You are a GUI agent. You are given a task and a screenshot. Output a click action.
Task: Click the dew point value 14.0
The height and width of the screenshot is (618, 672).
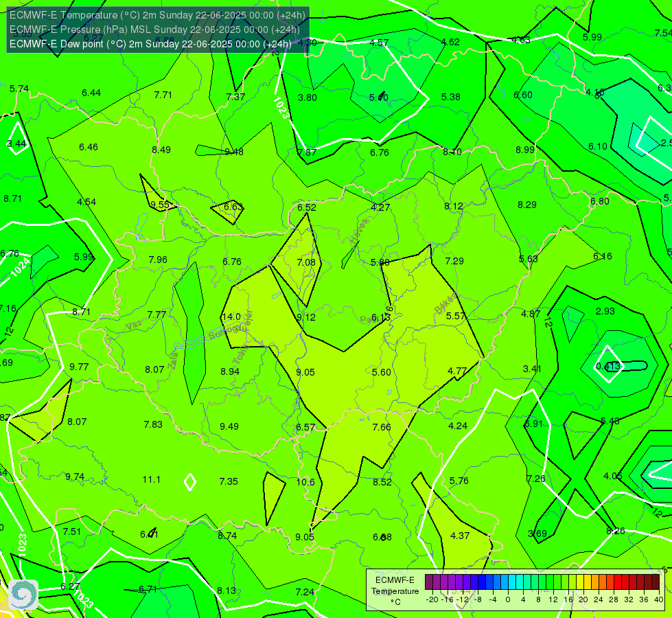231,317
